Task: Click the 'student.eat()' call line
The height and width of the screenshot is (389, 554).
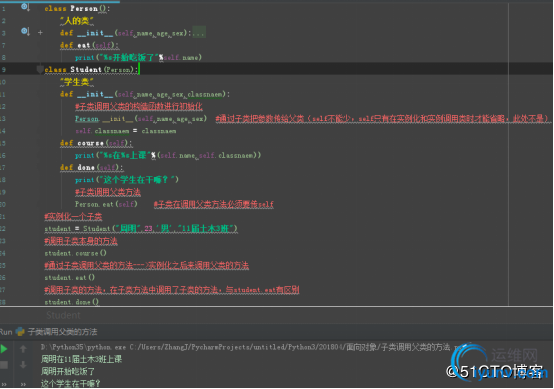Action: 70,277
